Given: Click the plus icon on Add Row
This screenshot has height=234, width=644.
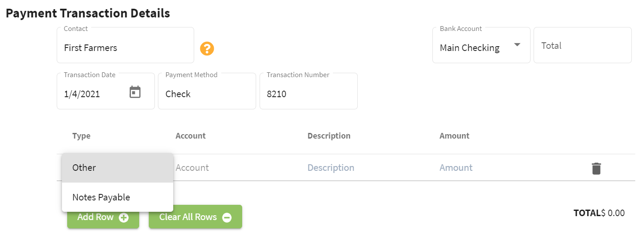Looking at the screenshot, I should [x=124, y=217].
